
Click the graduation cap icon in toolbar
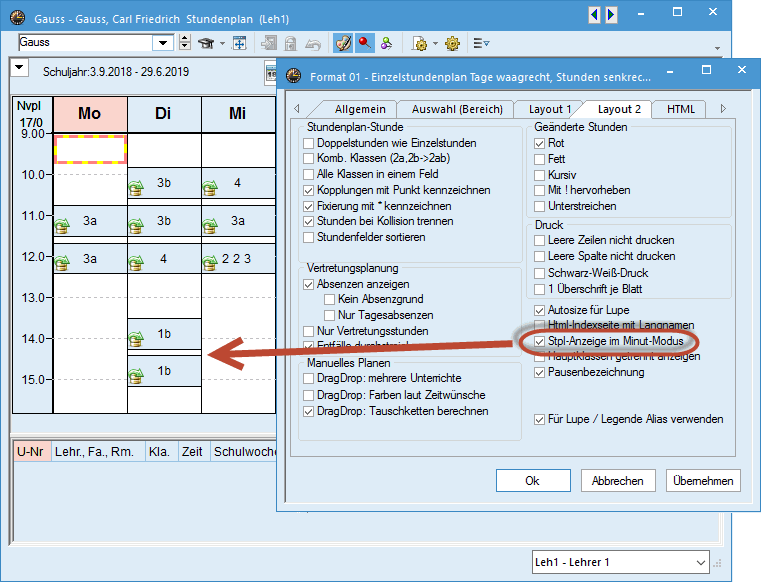[x=207, y=43]
